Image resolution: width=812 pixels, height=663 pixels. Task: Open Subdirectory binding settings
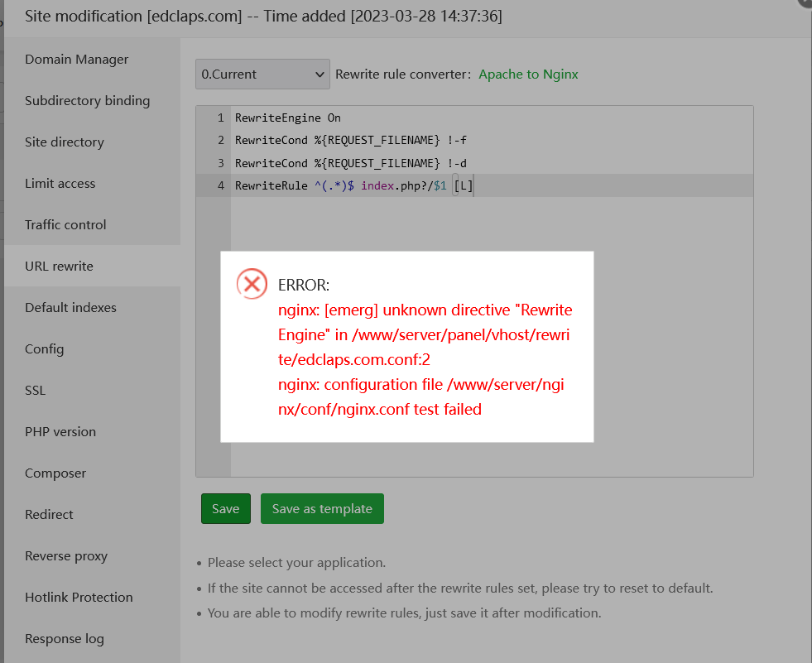click(87, 100)
